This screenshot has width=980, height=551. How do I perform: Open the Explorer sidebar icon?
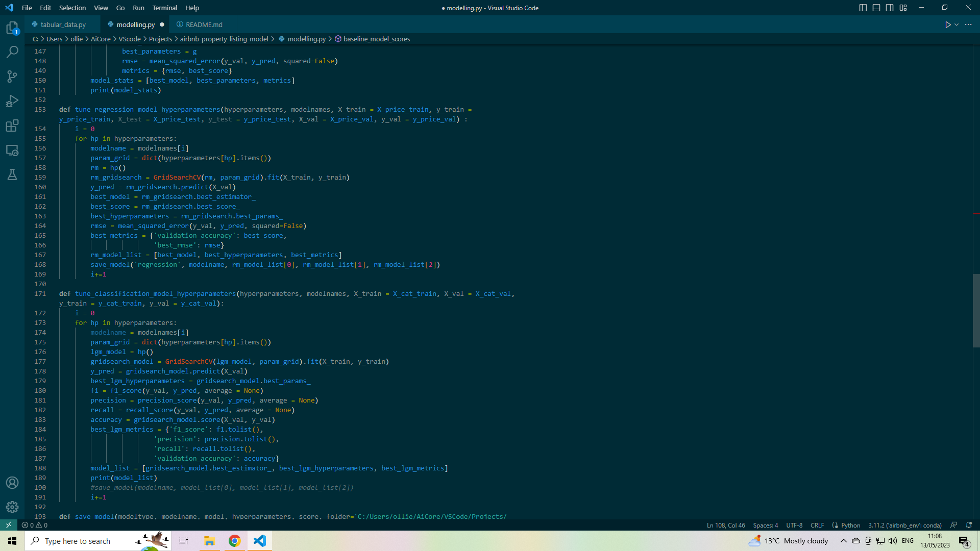12,28
